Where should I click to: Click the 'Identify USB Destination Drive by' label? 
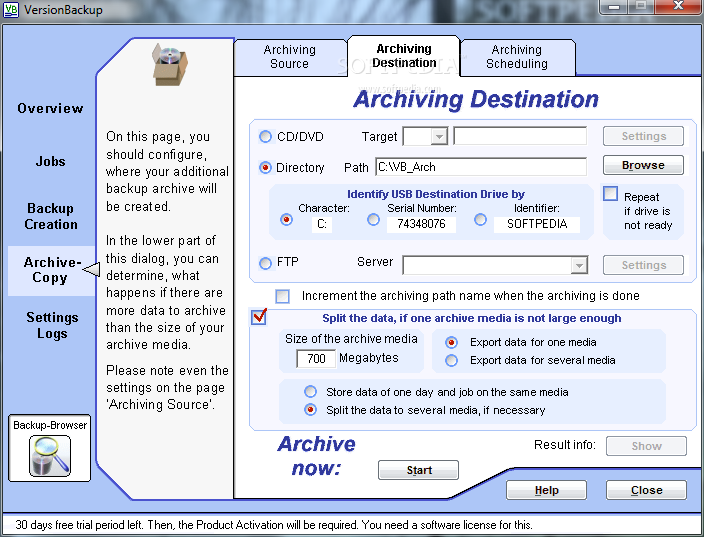436,194
